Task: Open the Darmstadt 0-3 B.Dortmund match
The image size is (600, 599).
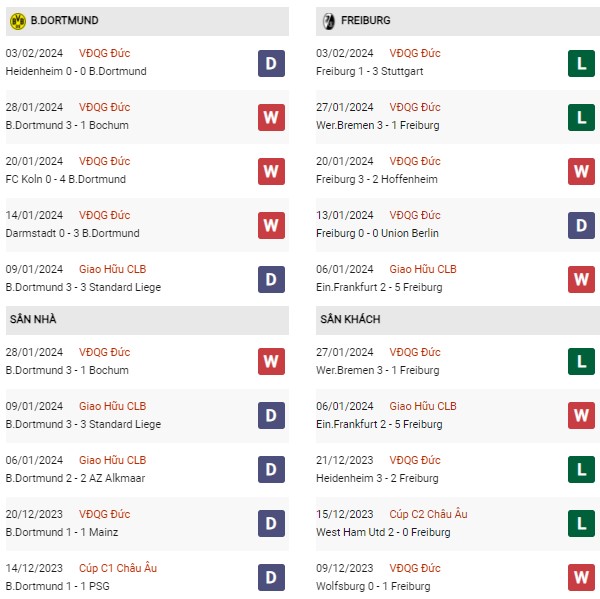Action: click(72, 233)
